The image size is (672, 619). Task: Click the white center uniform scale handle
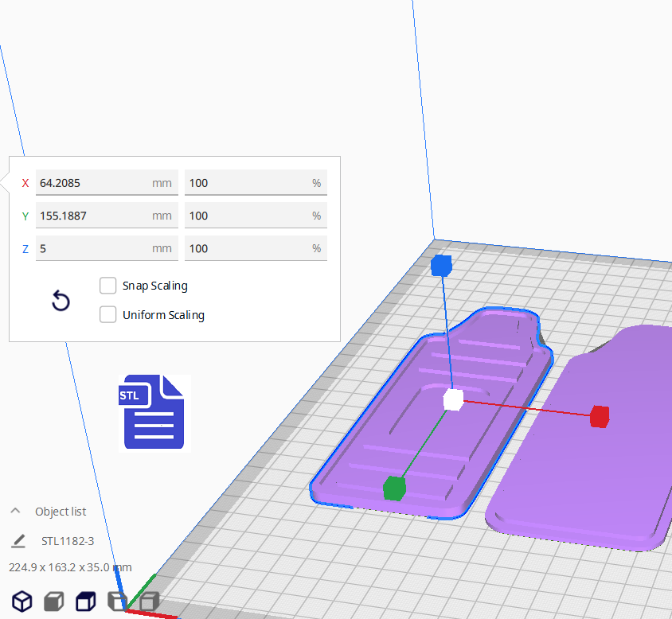pos(453,399)
